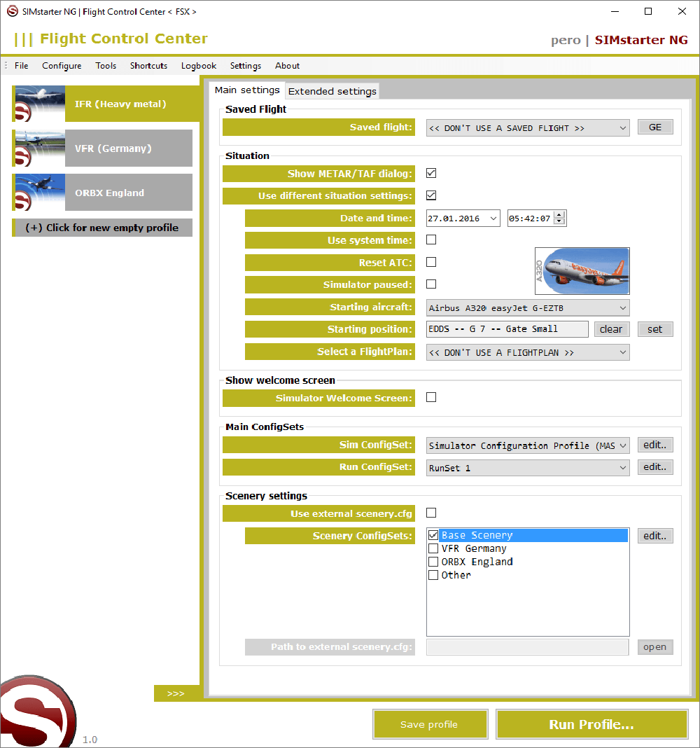Screen dimensions: 700x748
Task: Click the SIMstarter app icon in title bar
Action: (13, 11)
